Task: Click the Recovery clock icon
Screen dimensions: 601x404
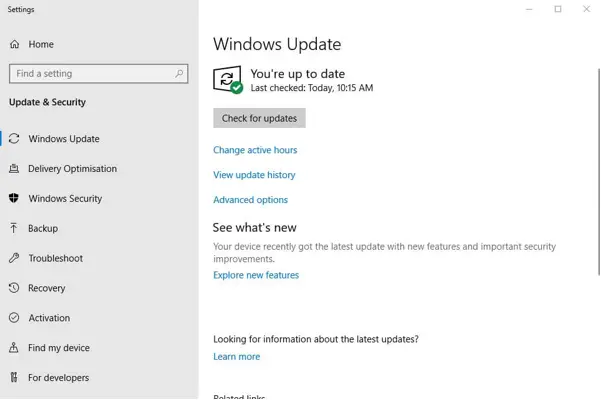Action: [x=14, y=288]
